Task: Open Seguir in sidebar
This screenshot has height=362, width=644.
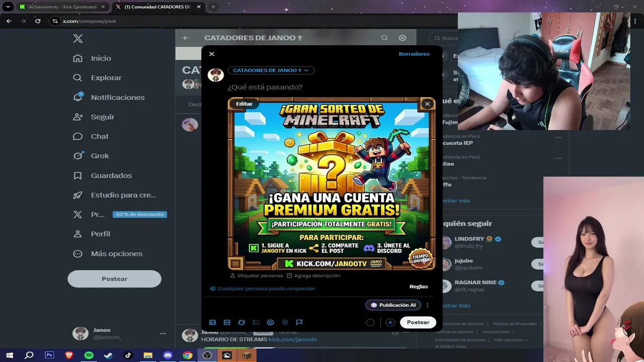Action: (x=94, y=117)
